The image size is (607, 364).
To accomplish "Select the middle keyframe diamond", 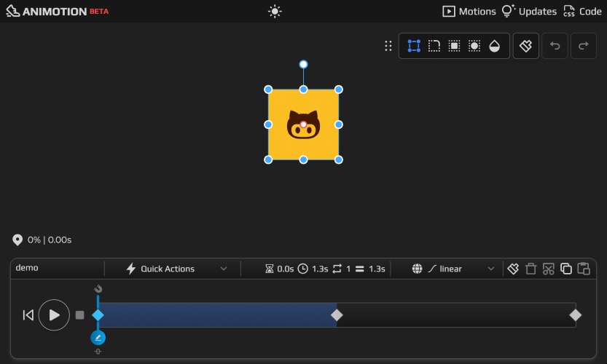I will 337,315.
